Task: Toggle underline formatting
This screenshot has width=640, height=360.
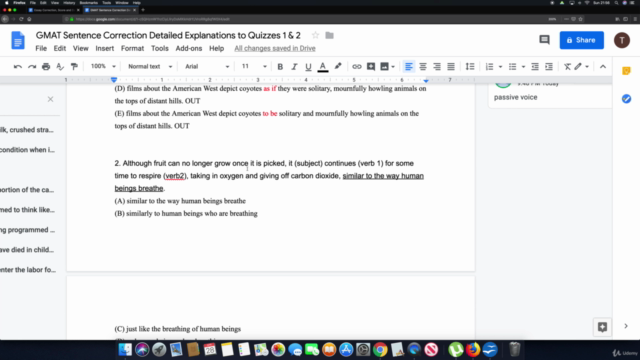Action: coord(308,67)
